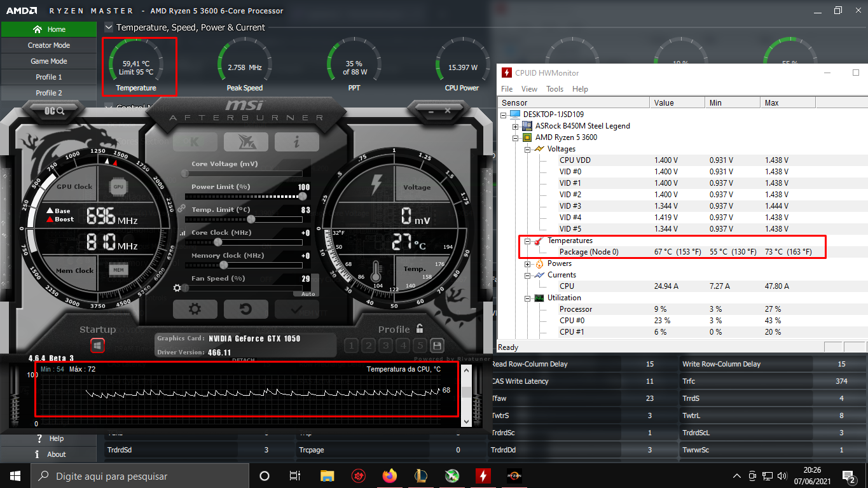Open About in Ryzen Master sidebar
Image resolution: width=868 pixels, height=488 pixels.
pyautogui.click(x=48, y=454)
